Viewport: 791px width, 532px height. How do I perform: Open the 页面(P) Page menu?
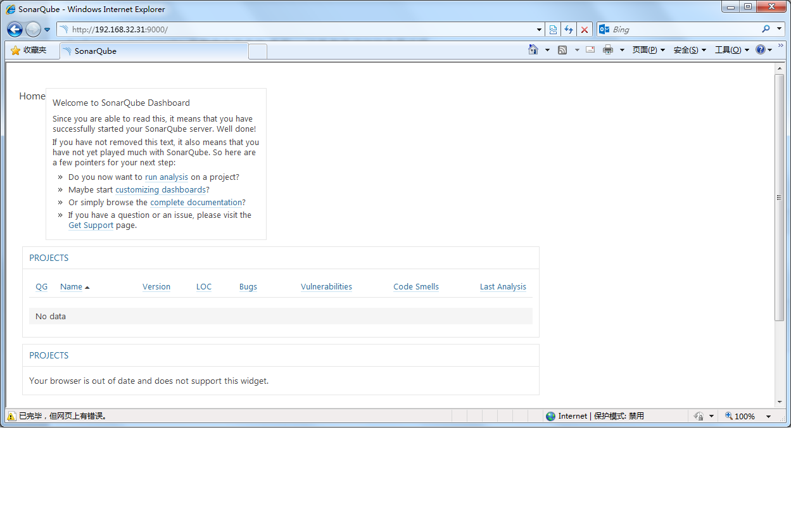click(649, 50)
